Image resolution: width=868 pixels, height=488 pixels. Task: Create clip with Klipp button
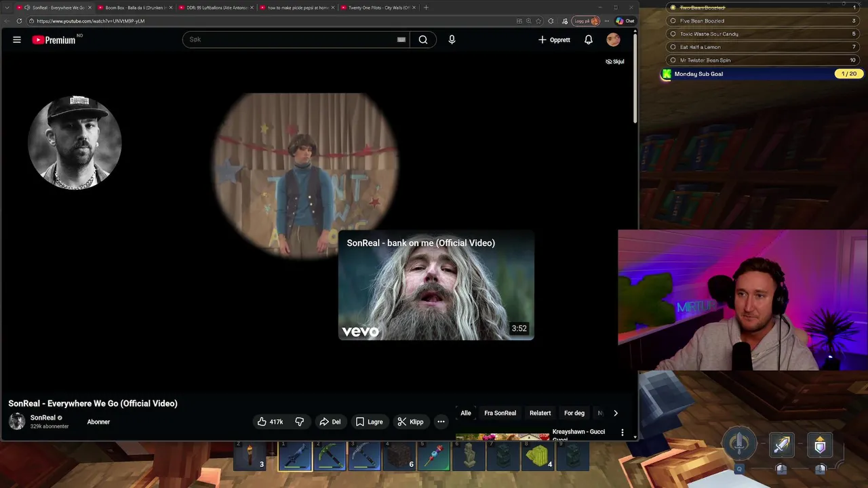tap(411, 422)
